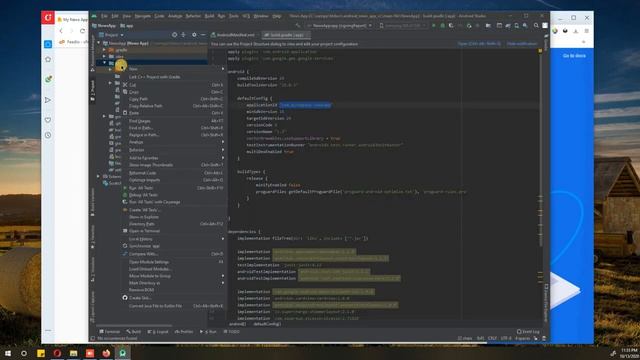Screen dimensions: 640x360
Task: Open the TODO tool window button
Action: 231,332
